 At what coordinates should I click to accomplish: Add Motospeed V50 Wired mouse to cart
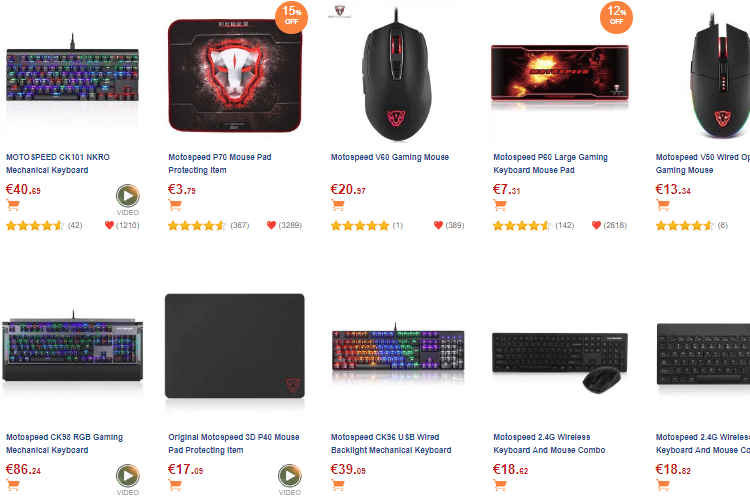662,206
